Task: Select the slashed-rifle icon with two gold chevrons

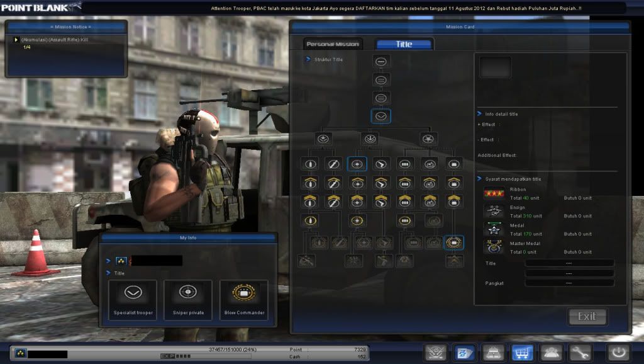Action: click(x=333, y=201)
